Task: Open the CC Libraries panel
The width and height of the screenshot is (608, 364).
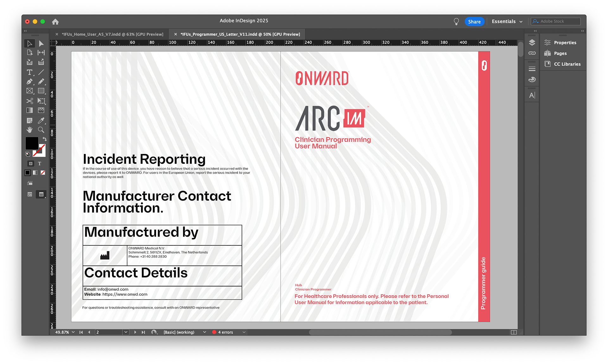Action: click(562, 64)
